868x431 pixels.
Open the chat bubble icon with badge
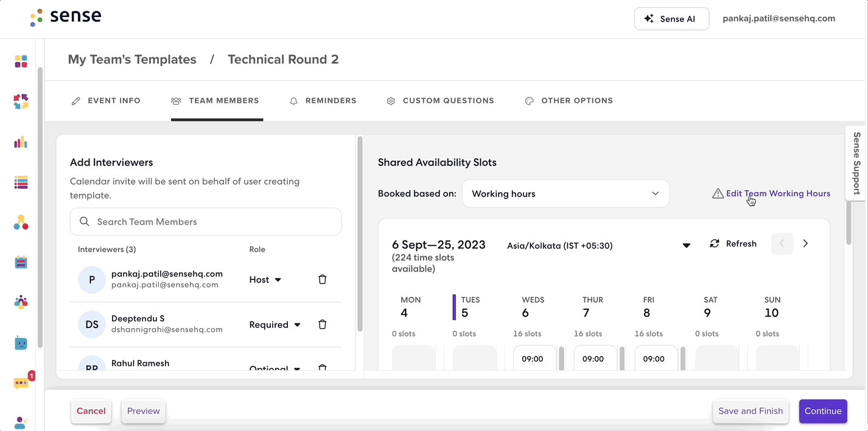point(22,382)
